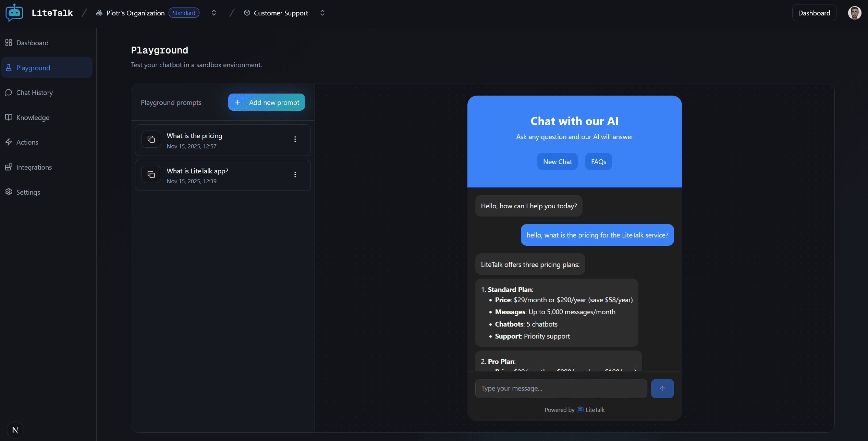Open the kebab menu for 'What is the pricing'
The width and height of the screenshot is (868, 441).
click(295, 139)
